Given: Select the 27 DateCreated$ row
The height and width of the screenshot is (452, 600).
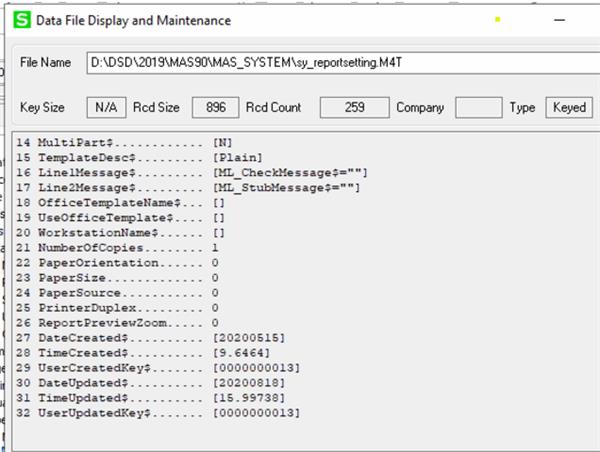Looking at the screenshot, I should point(150,338).
